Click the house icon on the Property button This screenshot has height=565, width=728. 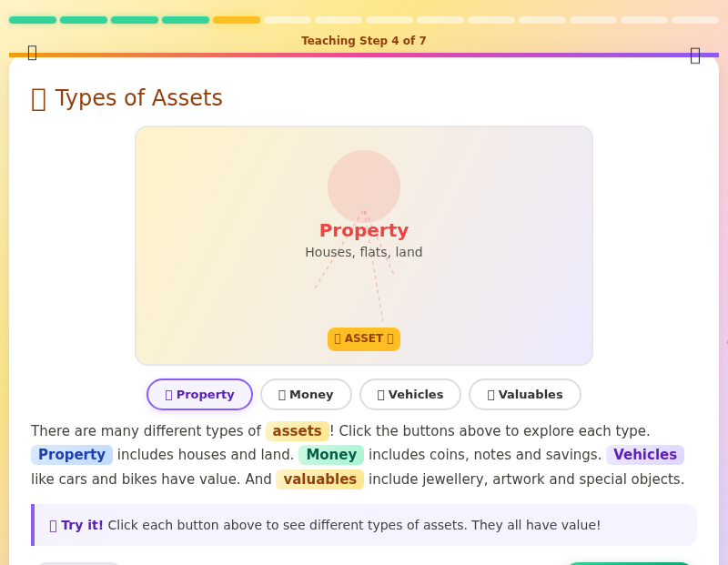[168, 394]
